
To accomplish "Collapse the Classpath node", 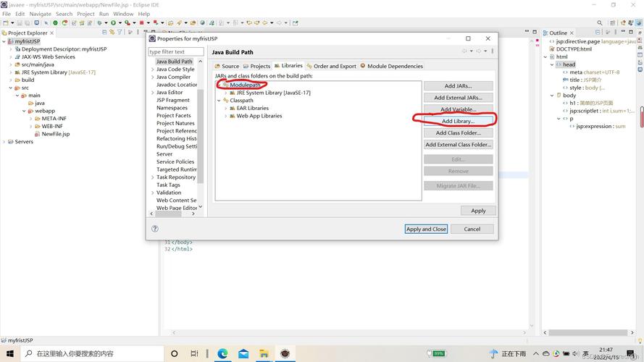I will [x=219, y=101].
